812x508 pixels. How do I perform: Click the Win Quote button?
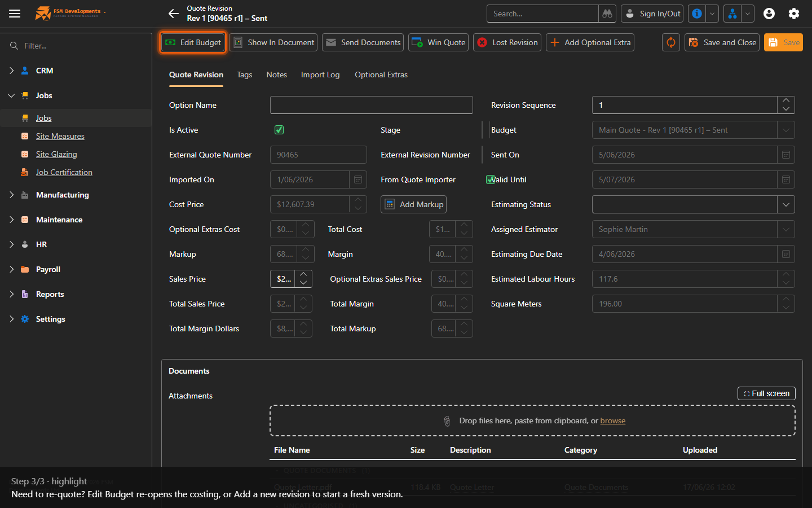(439, 42)
